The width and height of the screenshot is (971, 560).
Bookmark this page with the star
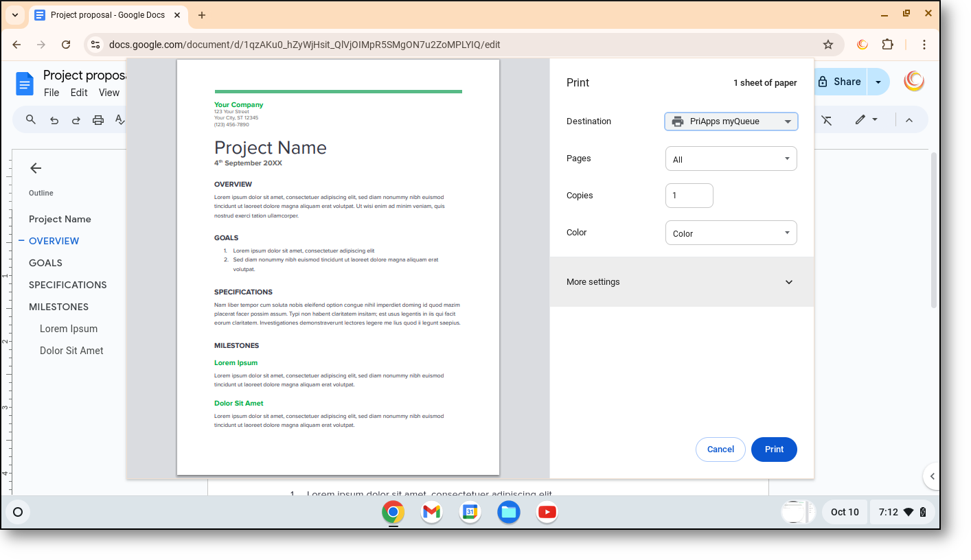coord(828,45)
